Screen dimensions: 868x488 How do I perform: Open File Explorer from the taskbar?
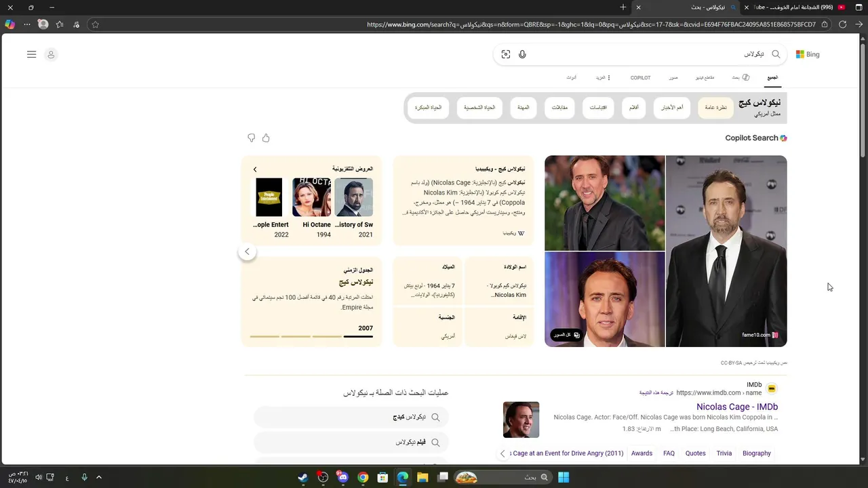tap(422, 477)
